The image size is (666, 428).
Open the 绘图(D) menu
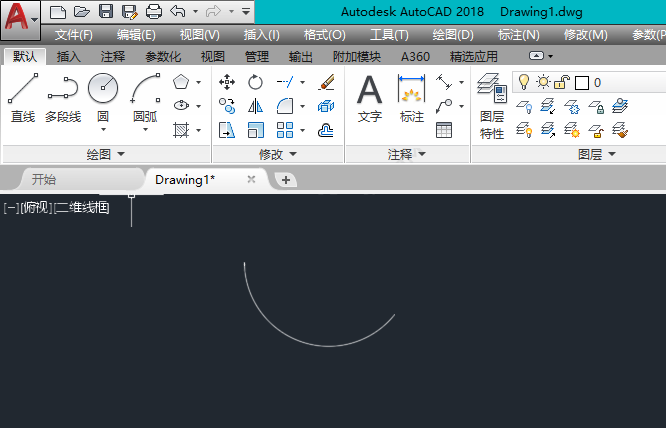point(453,35)
